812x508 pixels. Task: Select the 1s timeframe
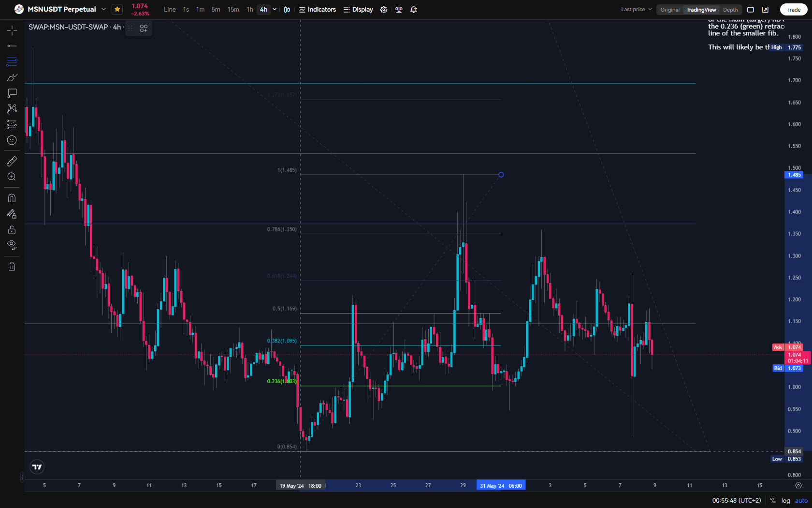tap(186, 10)
